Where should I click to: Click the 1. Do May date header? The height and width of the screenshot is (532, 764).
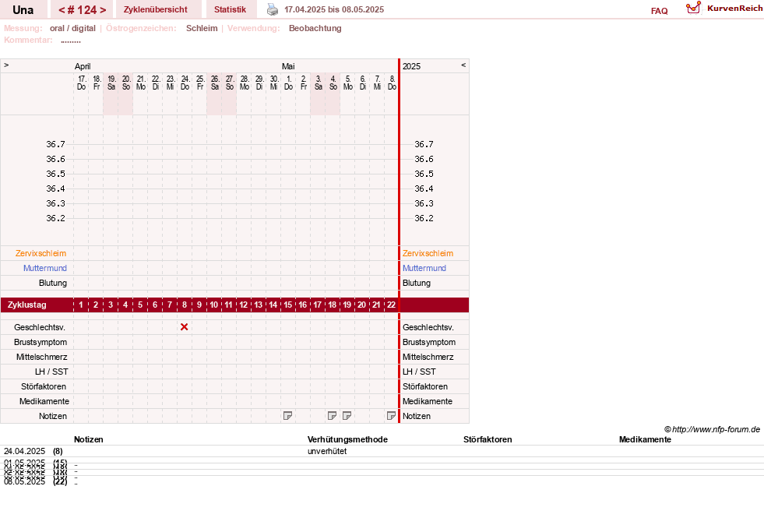pos(288,83)
